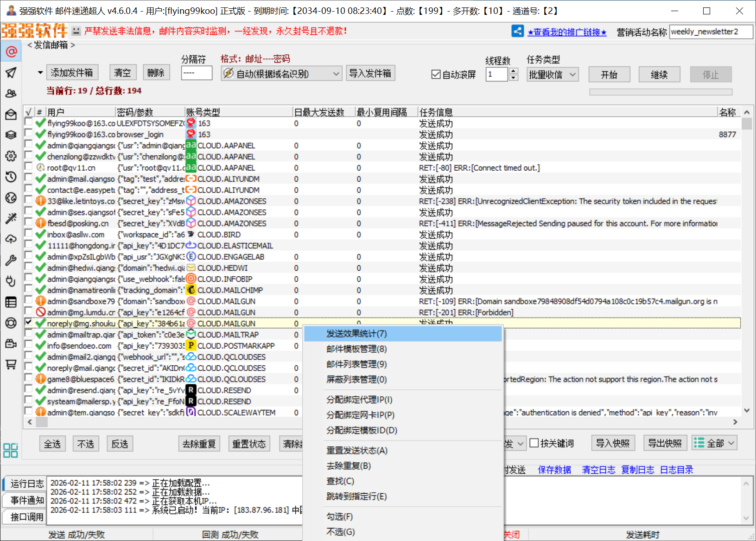
Task: Click the 营销活动名称 input field
Action: [x=710, y=32]
